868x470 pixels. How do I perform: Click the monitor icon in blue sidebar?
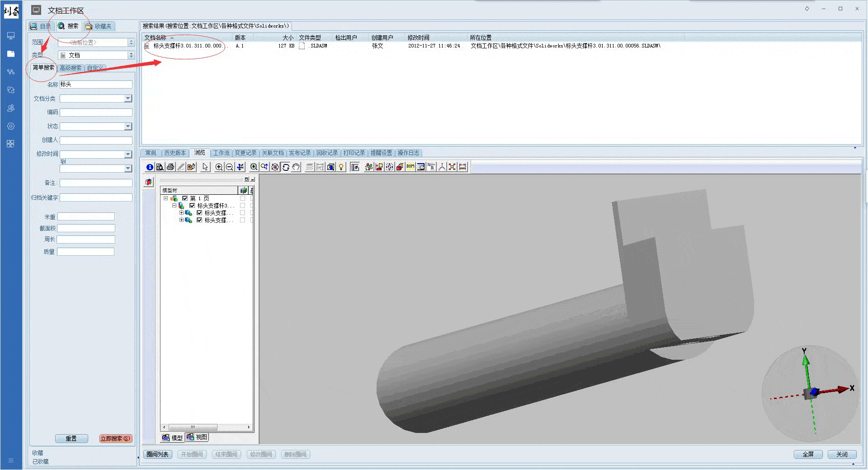11,36
